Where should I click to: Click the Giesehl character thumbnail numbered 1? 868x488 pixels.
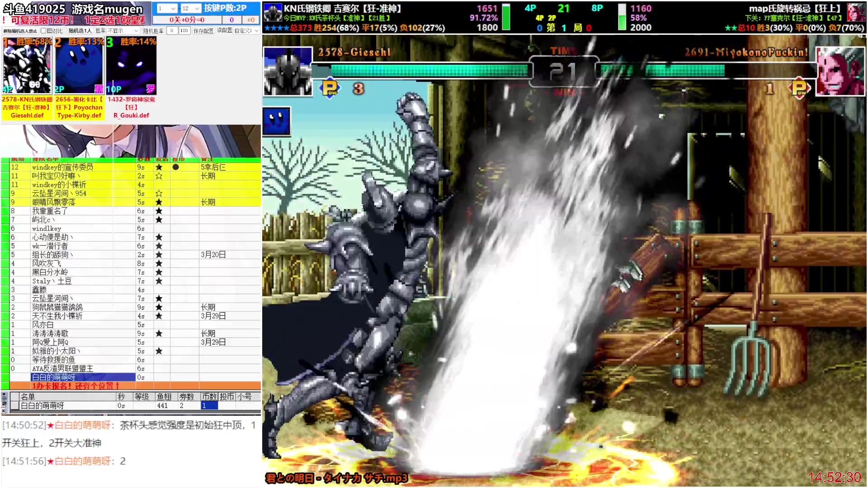pyautogui.click(x=27, y=66)
